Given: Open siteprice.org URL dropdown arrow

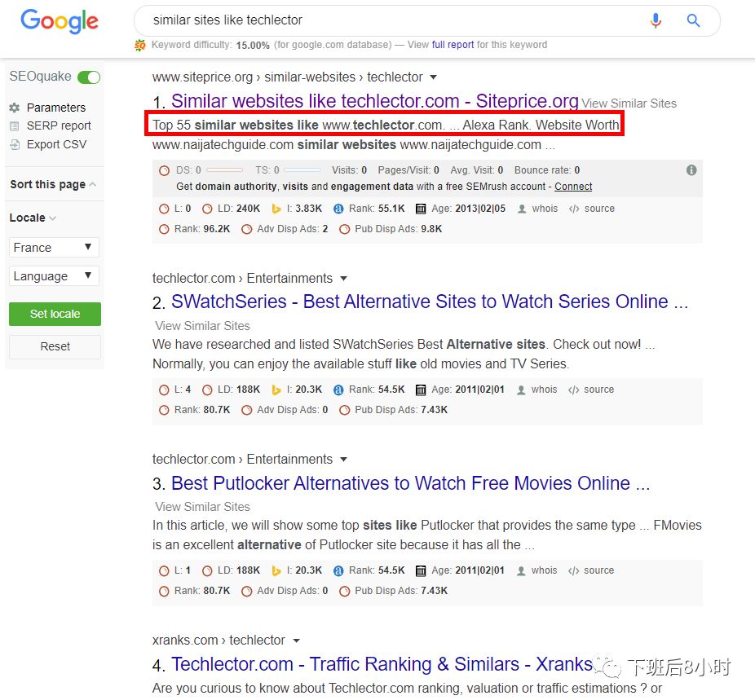Looking at the screenshot, I should pyautogui.click(x=434, y=77).
